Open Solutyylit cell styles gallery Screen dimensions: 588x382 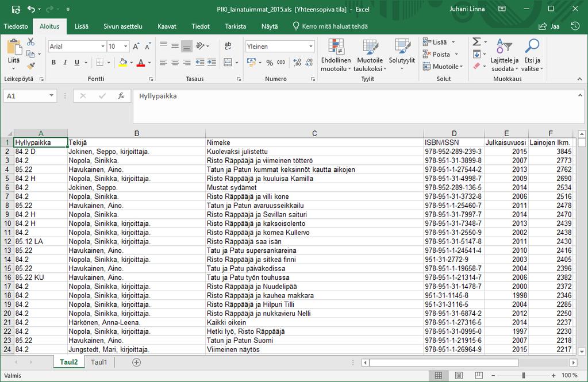(x=402, y=55)
